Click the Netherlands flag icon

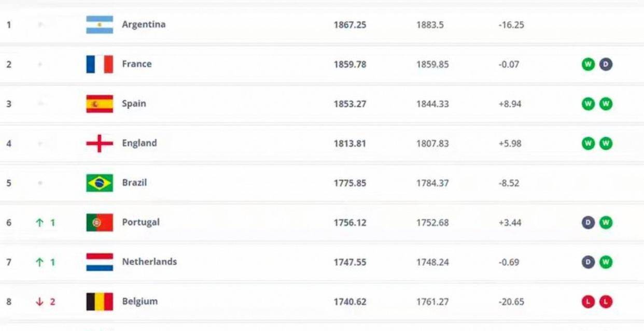(x=100, y=262)
